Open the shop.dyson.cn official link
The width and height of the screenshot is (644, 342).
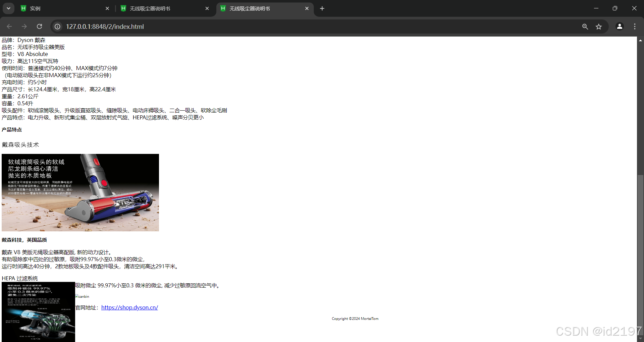pos(129,307)
